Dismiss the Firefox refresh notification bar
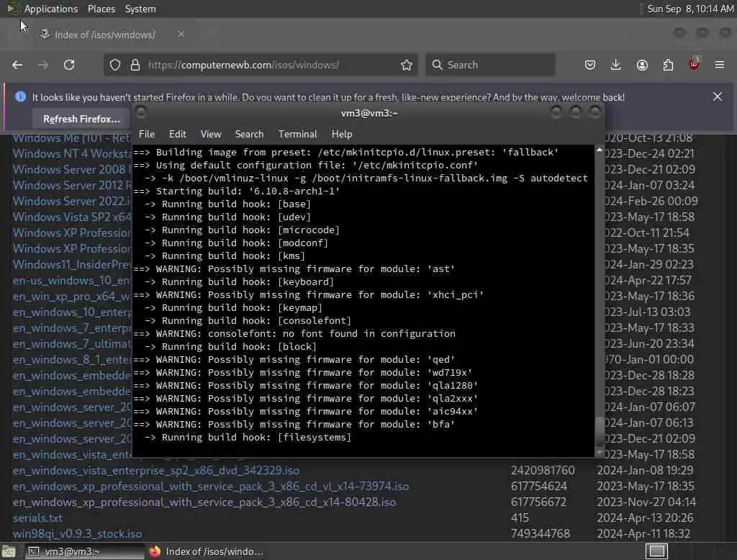737x560 pixels. (718, 97)
